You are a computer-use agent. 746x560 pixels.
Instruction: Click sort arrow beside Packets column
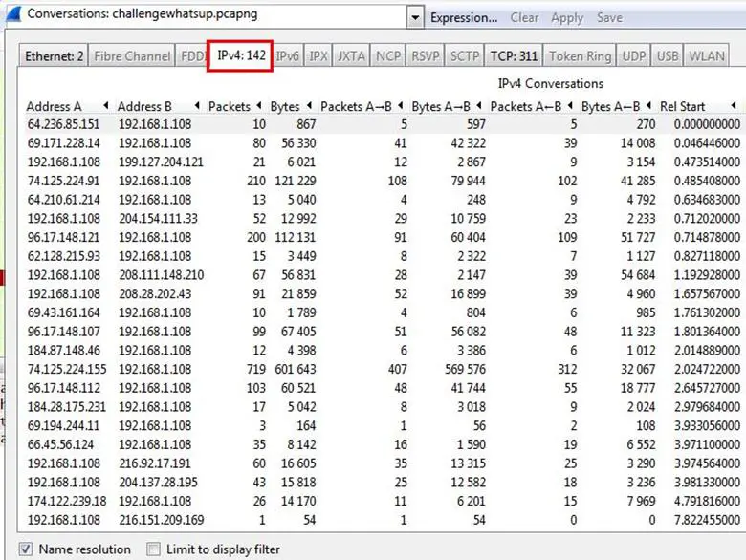[258, 106]
